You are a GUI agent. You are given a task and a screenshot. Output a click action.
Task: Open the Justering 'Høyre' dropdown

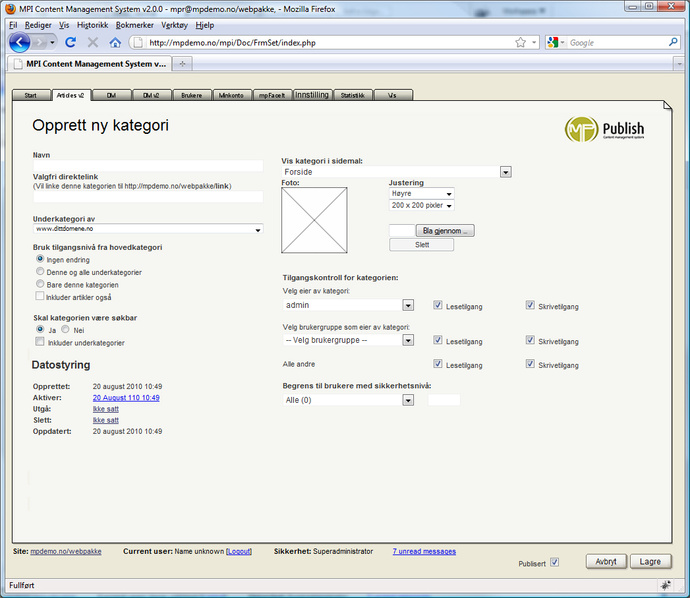449,194
